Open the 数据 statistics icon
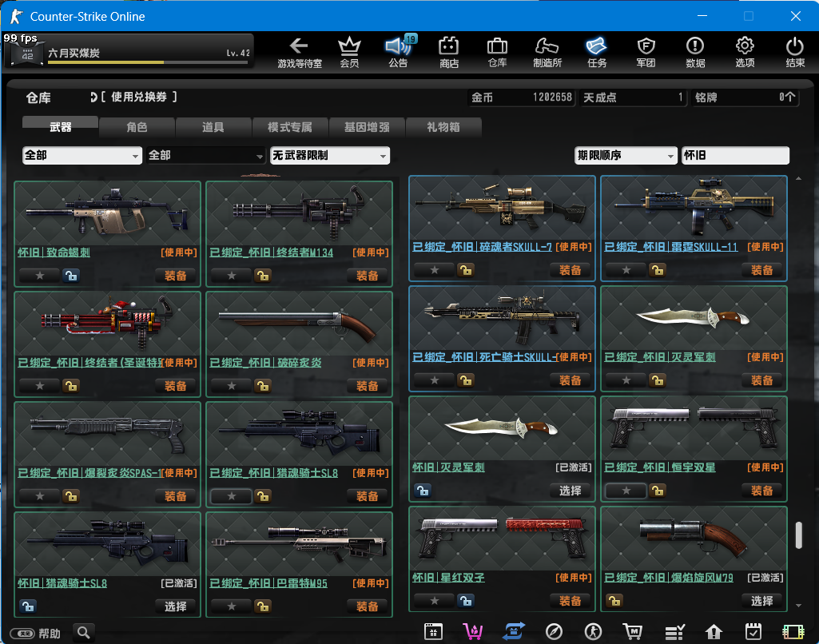Screen dimensions: 819x644 (x=695, y=52)
